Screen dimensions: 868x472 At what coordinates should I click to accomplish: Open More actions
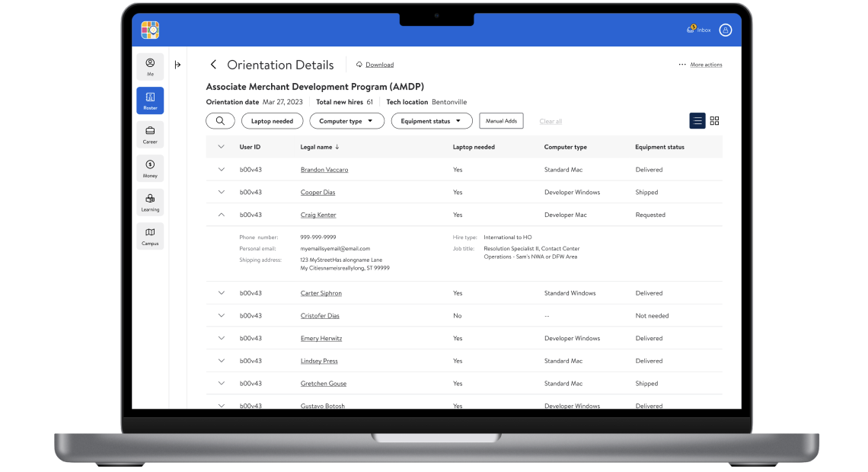click(706, 65)
